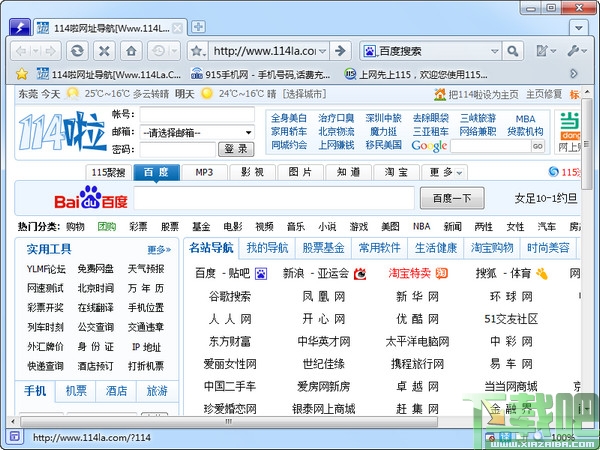Open the 请选择邮箱 dropdown

tap(197, 132)
